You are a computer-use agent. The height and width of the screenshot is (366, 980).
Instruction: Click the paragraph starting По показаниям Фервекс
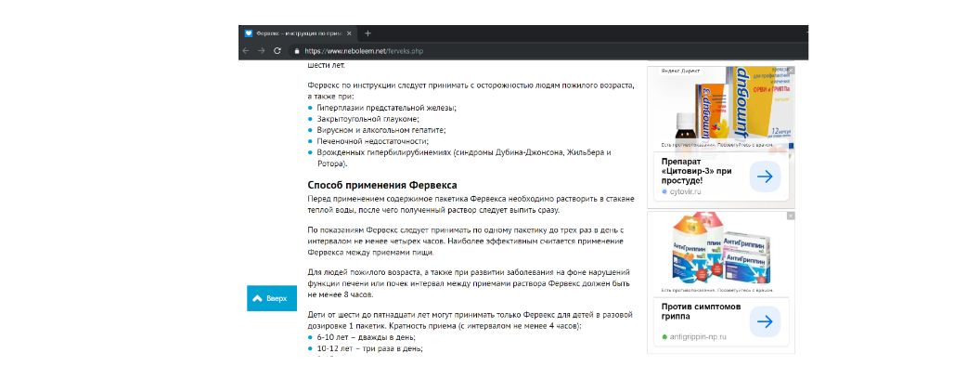(x=466, y=241)
